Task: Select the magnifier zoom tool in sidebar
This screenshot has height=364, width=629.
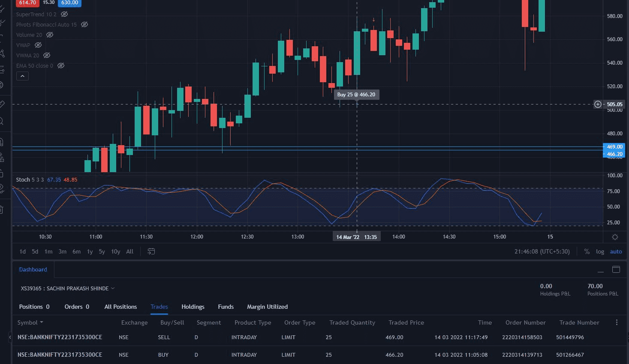Action: point(2,122)
